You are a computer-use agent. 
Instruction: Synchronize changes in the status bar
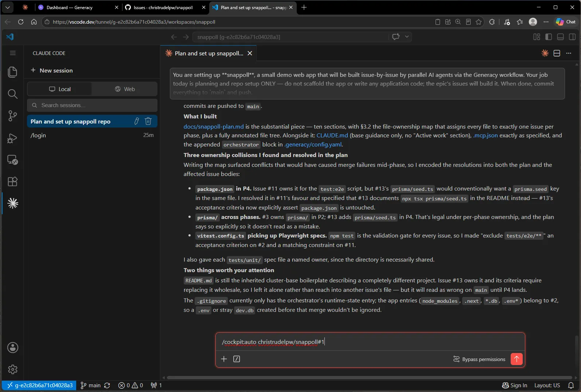(x=107, y=385)
